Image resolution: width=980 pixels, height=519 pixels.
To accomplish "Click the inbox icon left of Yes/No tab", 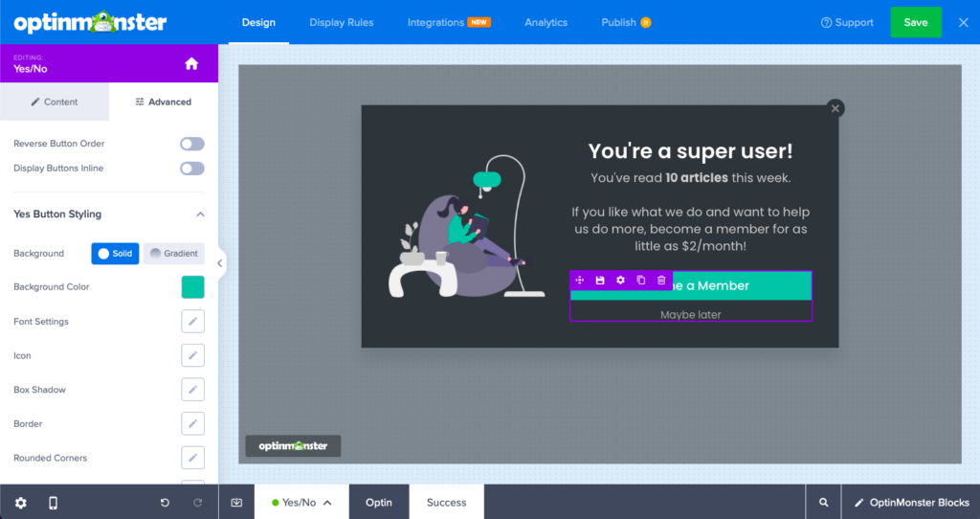I will pyautogui.click(x=236, y=502).
